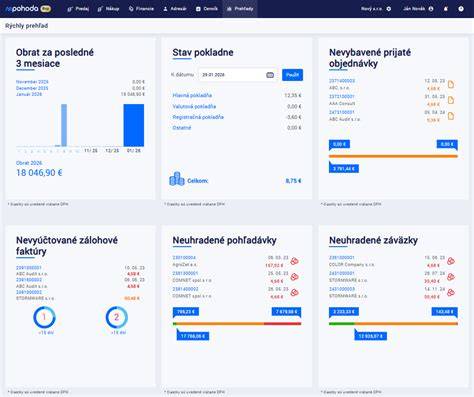Click 17 798,08 € marker in pohľadávky
Image resolution: width=474 pixels, height=397 pixels.
pos(193,336)
